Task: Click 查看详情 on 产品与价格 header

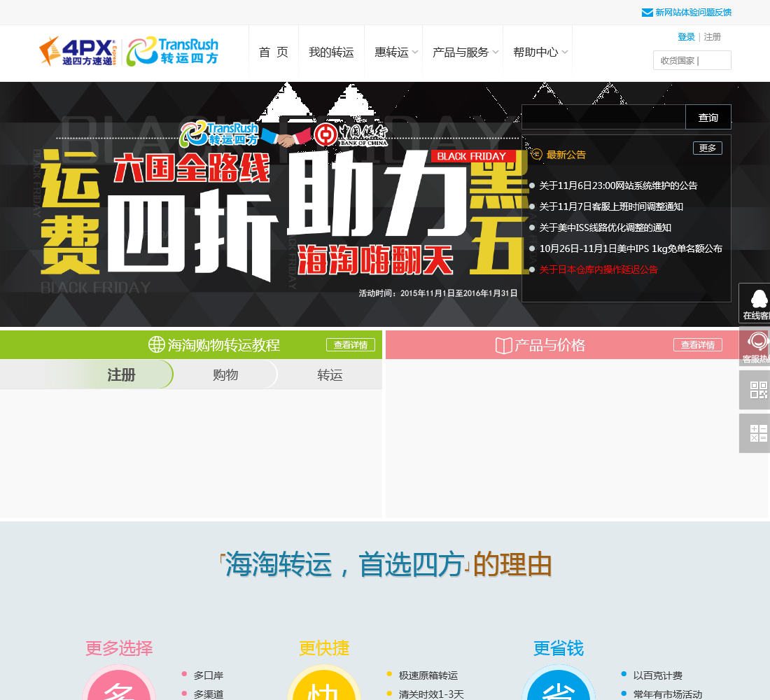Action: click(698, 345)
